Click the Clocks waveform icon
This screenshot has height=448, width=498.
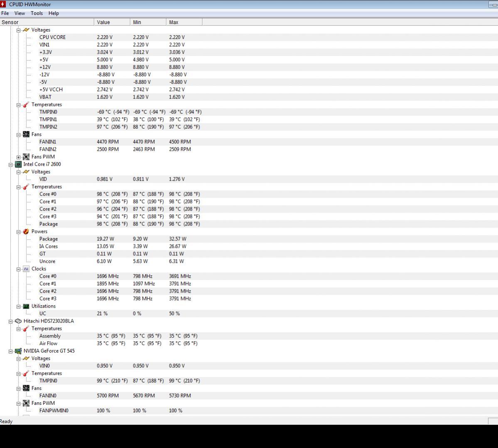click(26, 269)
